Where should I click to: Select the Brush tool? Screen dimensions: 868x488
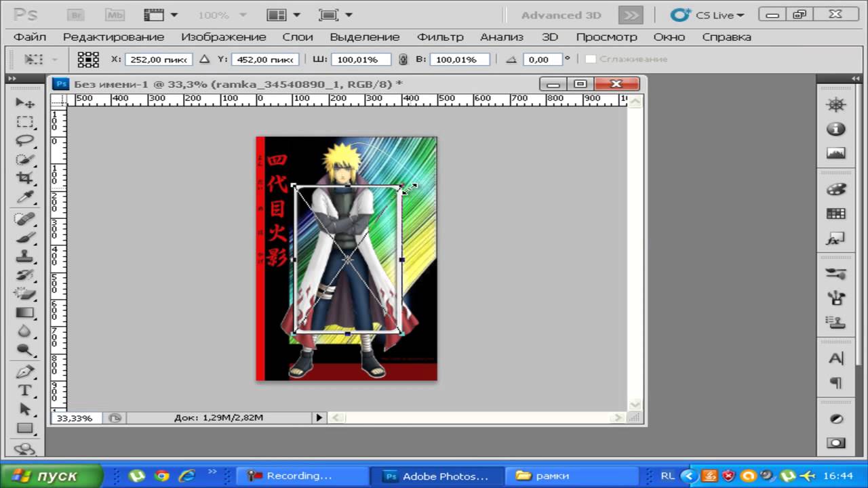click(x=25, y=238)
